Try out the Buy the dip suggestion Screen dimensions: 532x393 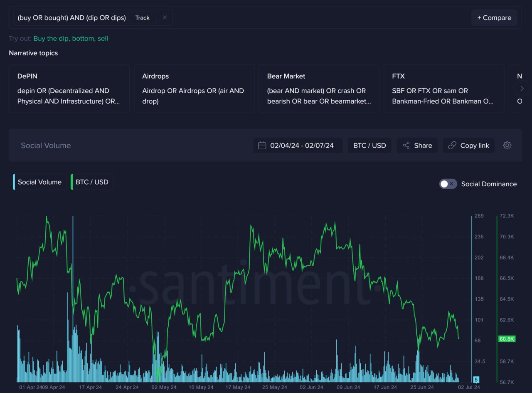tap(51, 38)
